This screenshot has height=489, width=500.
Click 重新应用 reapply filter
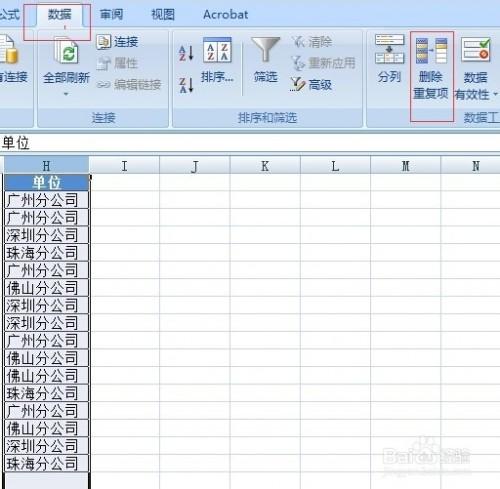[x=323, y=63]
